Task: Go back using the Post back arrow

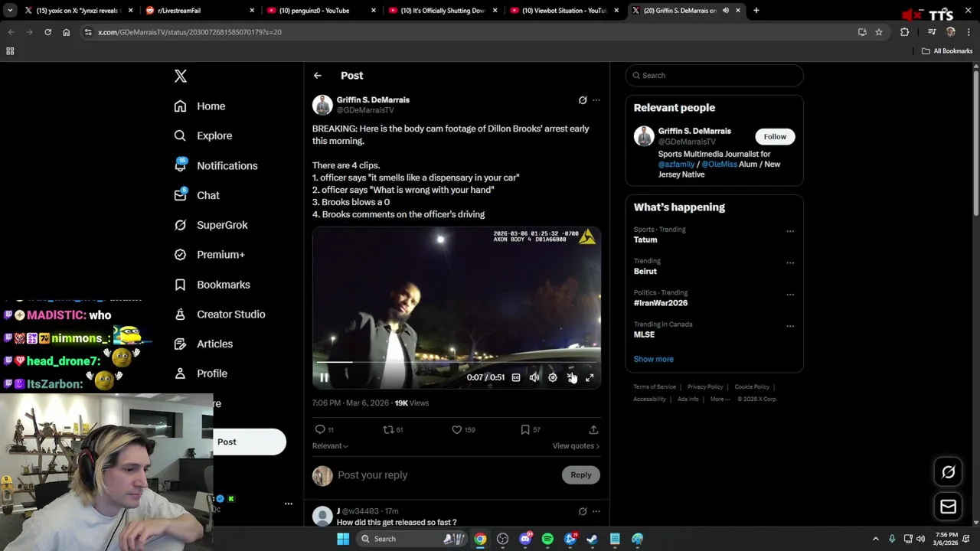Action: click(x=318, y=76)
